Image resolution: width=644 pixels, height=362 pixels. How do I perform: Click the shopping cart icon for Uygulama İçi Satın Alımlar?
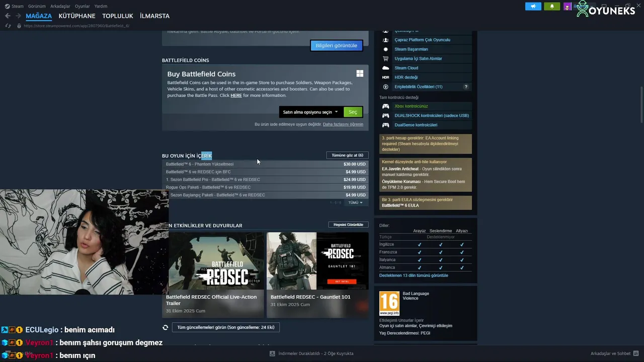click(385, 58)
